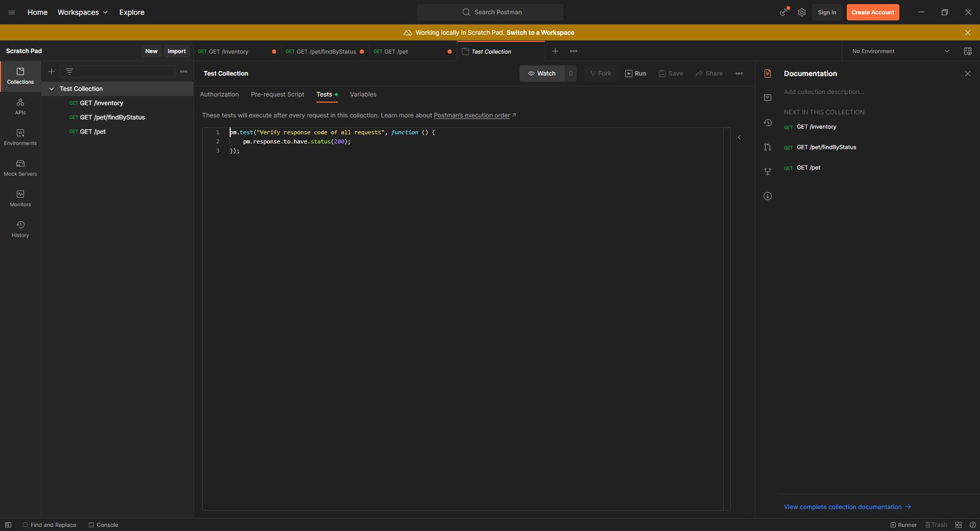Switch to the GET /pet/findByStatus request tab
The image size is (980, 531).
[325, 52]
